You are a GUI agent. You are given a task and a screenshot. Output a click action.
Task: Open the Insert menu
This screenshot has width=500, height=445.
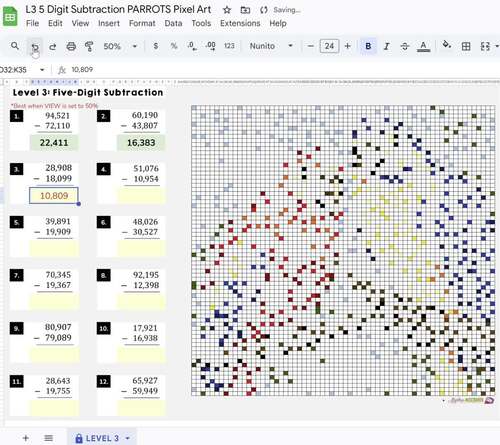(x=109, y=23)
